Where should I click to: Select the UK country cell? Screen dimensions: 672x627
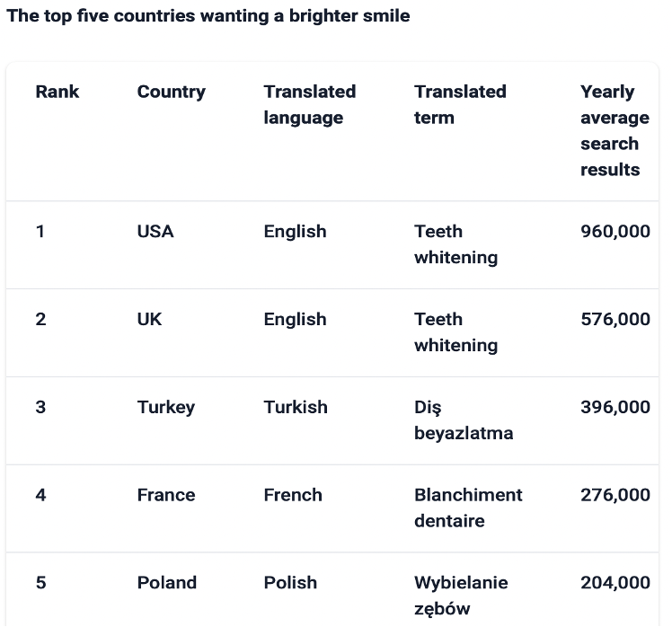point(149,320)
